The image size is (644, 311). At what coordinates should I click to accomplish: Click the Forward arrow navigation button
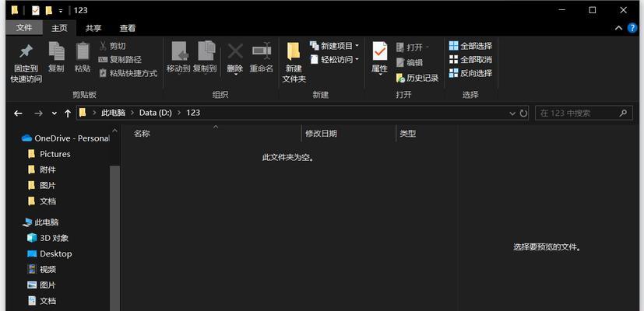(x=39, y=114)
